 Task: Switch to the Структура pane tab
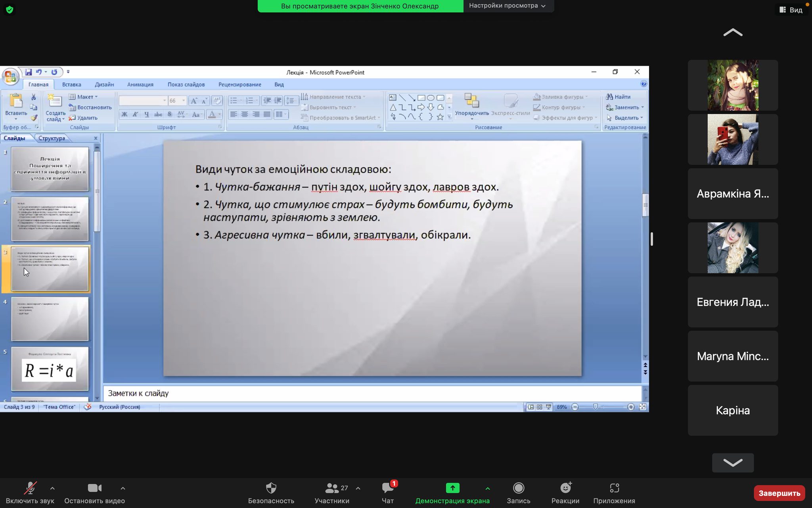[52, 138]
